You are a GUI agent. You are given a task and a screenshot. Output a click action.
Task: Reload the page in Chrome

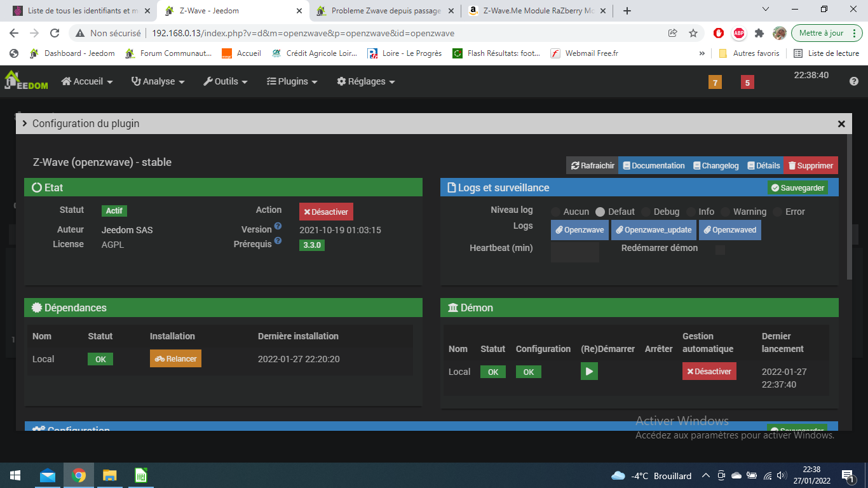click(x=55, y=33)
